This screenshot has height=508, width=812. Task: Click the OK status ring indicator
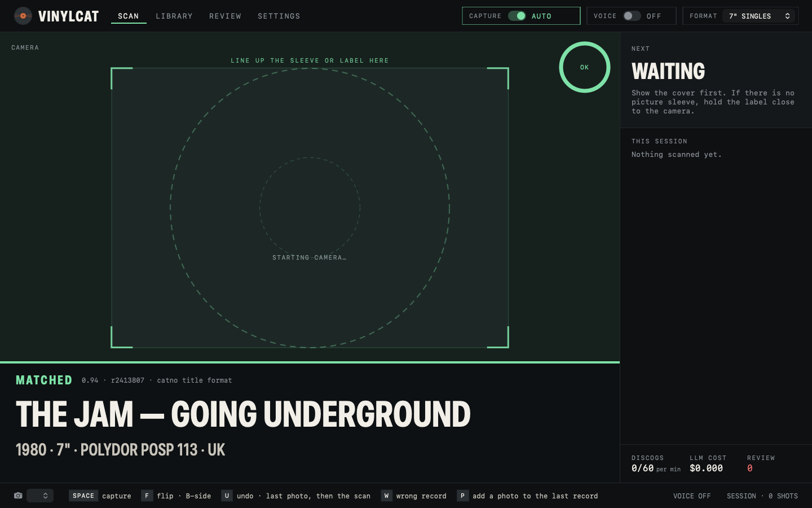(585, 67)
